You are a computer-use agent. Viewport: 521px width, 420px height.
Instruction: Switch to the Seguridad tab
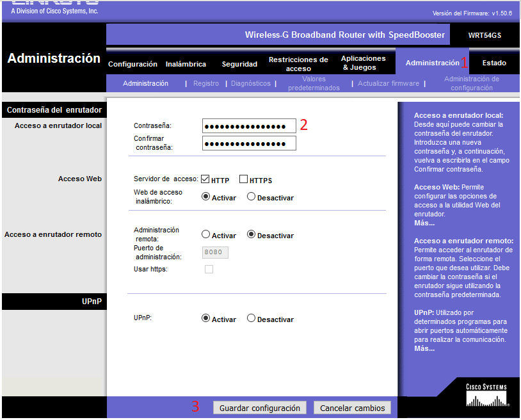pyautogui.click(x=239, y=64)
